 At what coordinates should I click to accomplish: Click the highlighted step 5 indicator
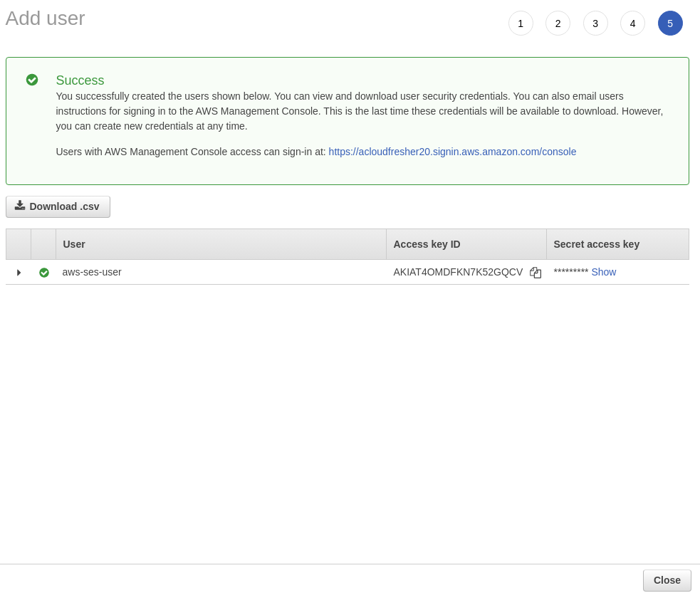pos(670,23)
